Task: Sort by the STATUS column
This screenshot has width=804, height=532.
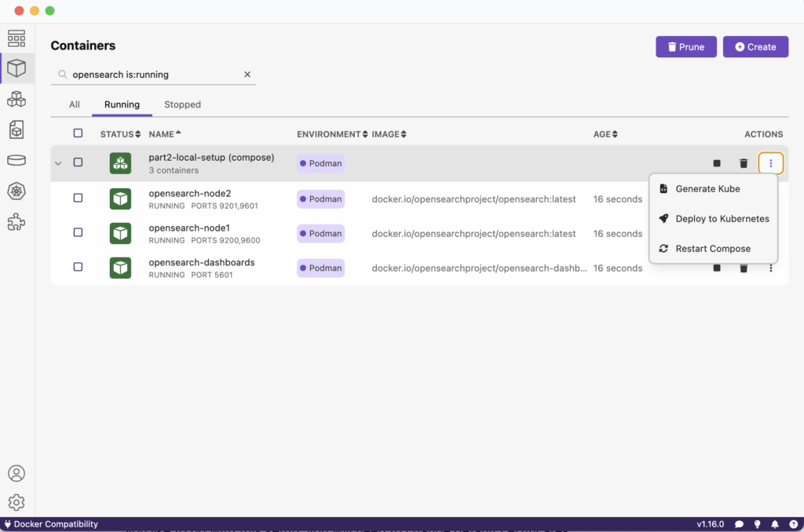Action: pos(120,134)
